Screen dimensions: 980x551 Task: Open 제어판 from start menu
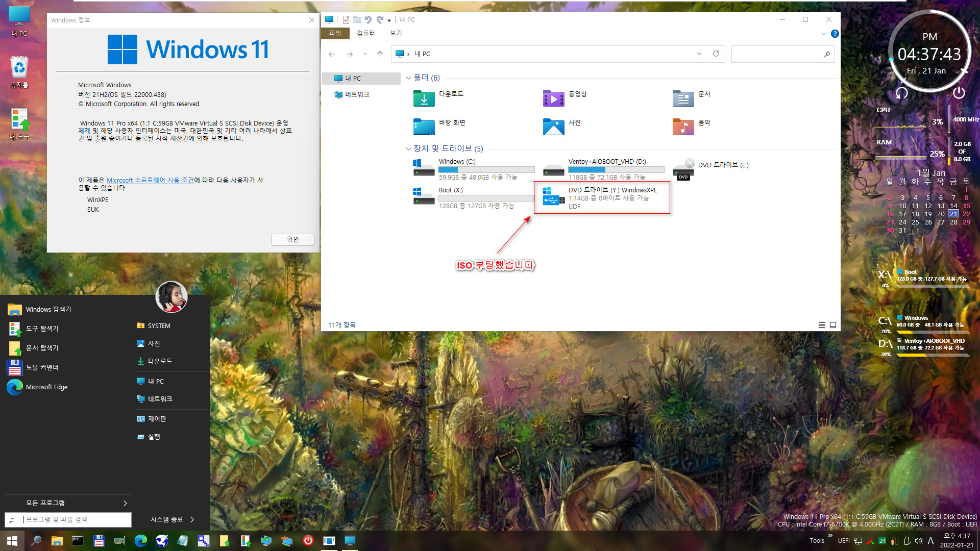(152, 419)
